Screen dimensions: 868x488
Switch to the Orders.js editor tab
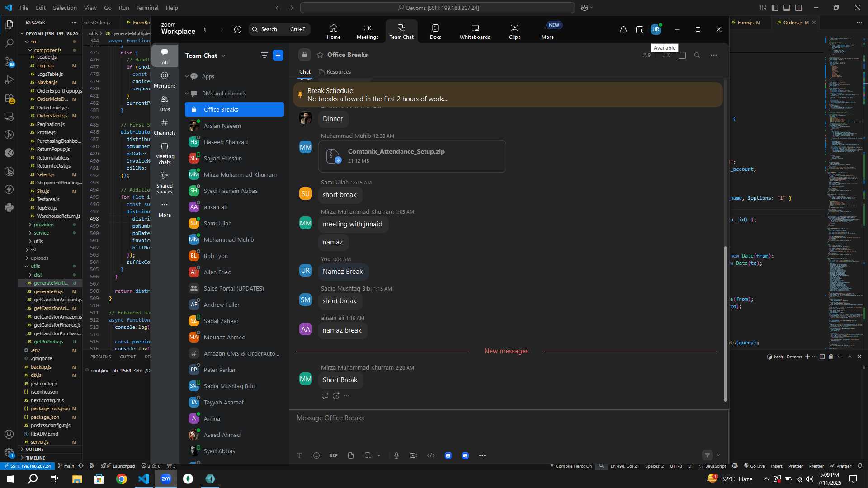tap(793, 23)
